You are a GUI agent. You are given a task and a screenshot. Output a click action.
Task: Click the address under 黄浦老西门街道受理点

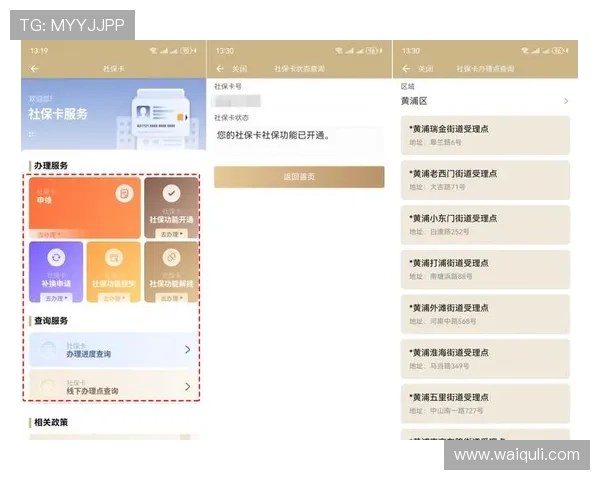point(437,187)
